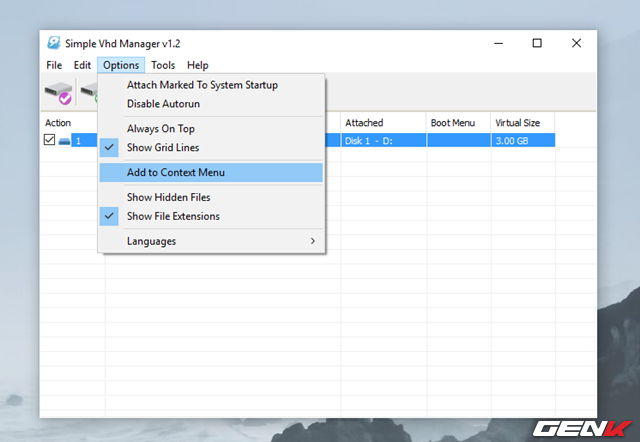Sort by the Boot Menu column header
This screenshot has height=442, width=640.
coord(458,123)
